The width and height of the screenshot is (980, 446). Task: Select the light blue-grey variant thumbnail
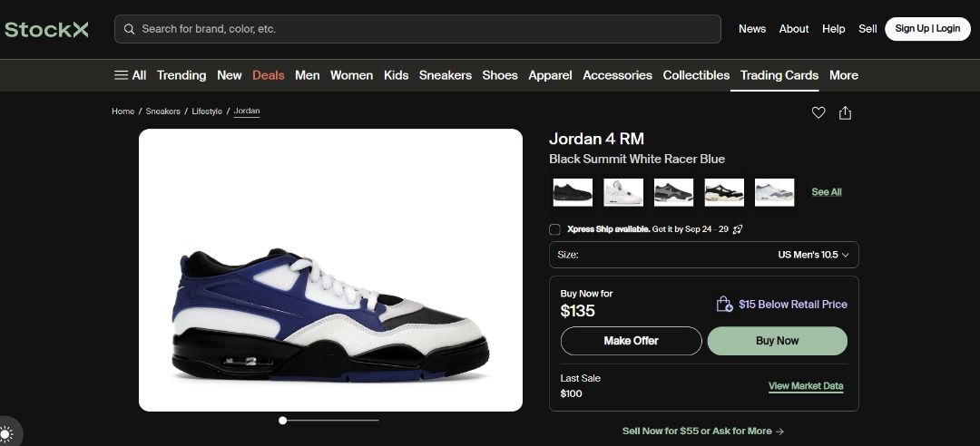coord(774,192)
